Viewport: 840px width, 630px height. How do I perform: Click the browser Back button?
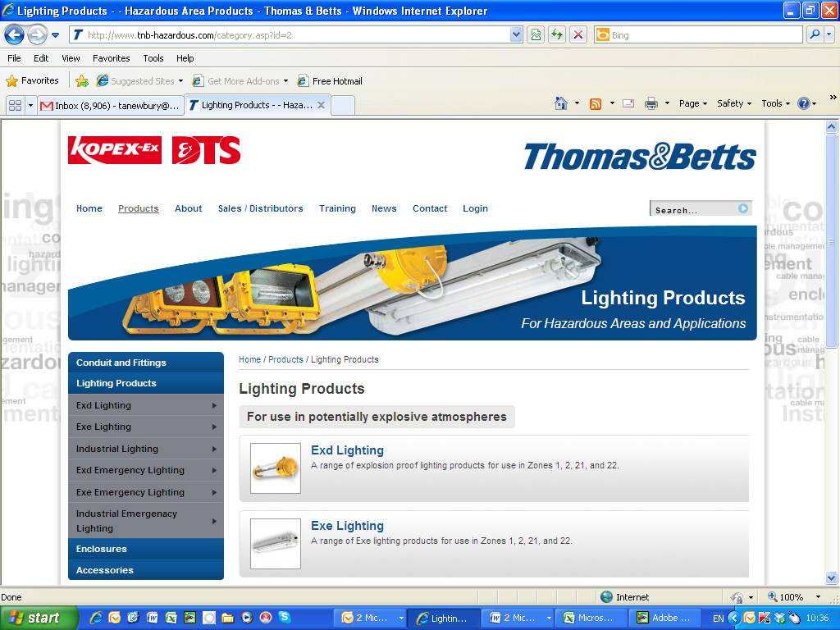pyautogui.click(x=14, y=34)
